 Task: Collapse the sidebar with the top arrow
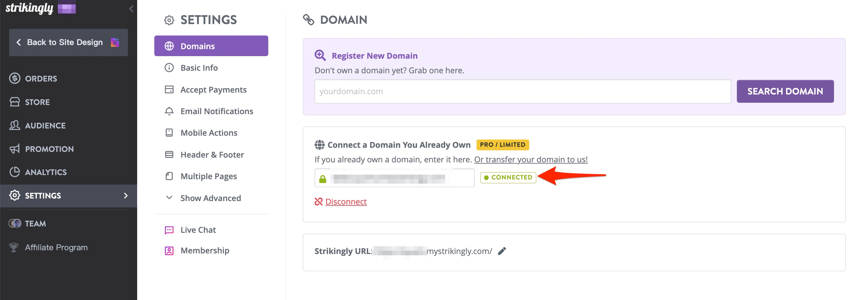click(x=131, y=9)
